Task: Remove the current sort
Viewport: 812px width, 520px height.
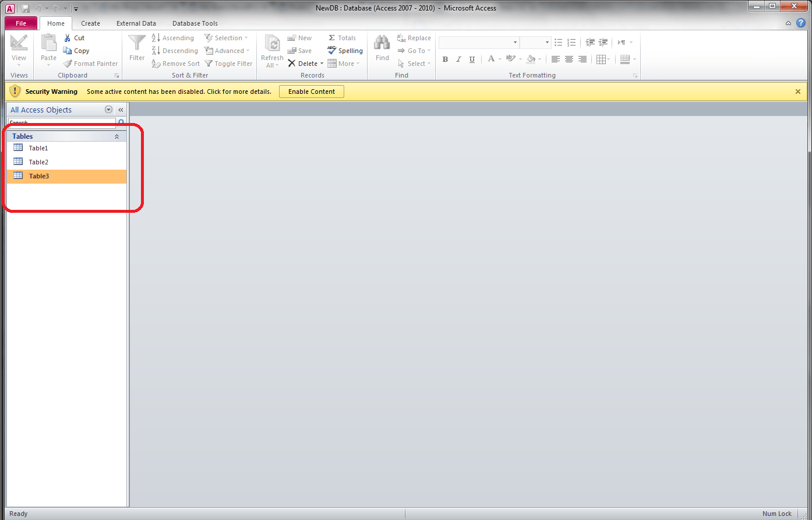Action: 175,63
